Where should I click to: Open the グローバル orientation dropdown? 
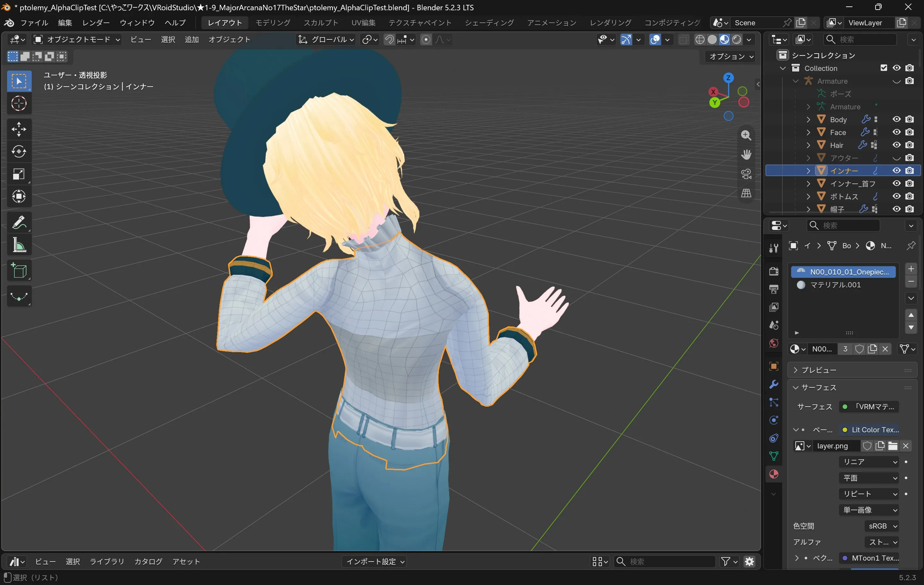click(x=326, y=39)
